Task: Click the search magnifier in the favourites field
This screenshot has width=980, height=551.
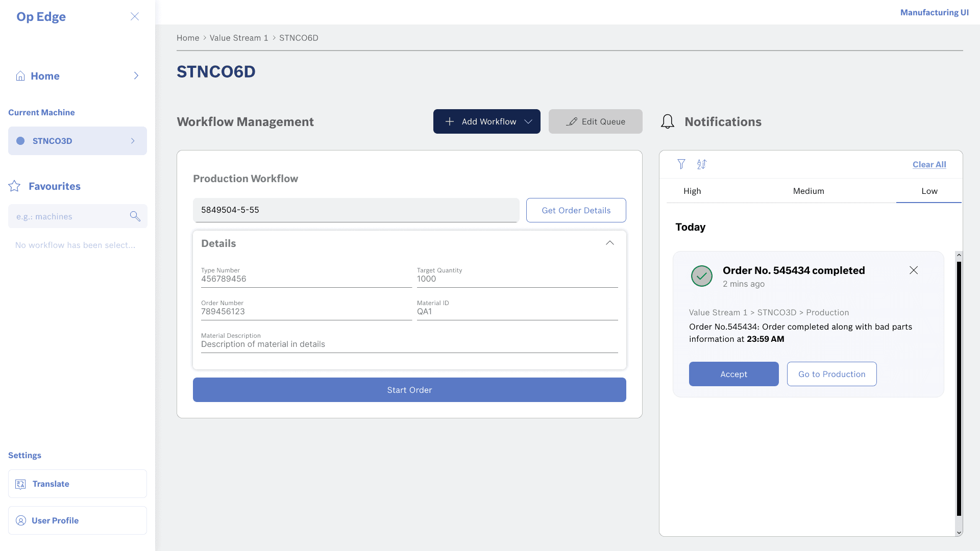Action: [135, 216]
